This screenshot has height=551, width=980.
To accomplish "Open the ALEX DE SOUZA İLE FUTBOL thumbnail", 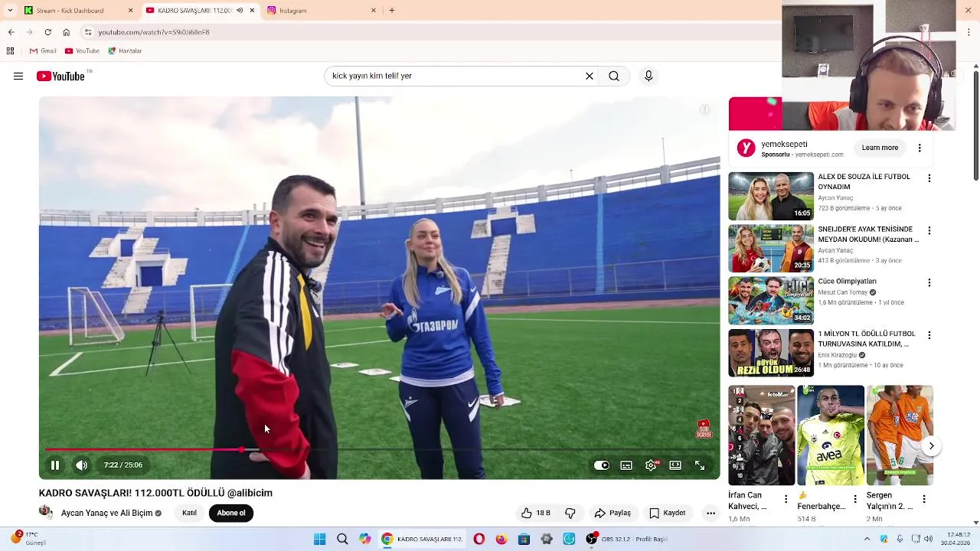I will pyautogui.click(x=771, y=196).
